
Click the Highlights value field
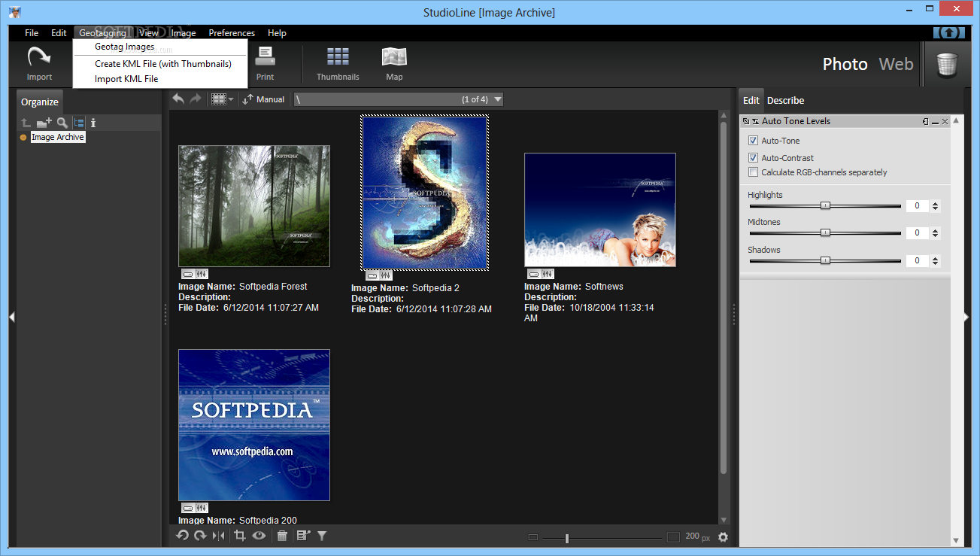click(x=917, y=206)
